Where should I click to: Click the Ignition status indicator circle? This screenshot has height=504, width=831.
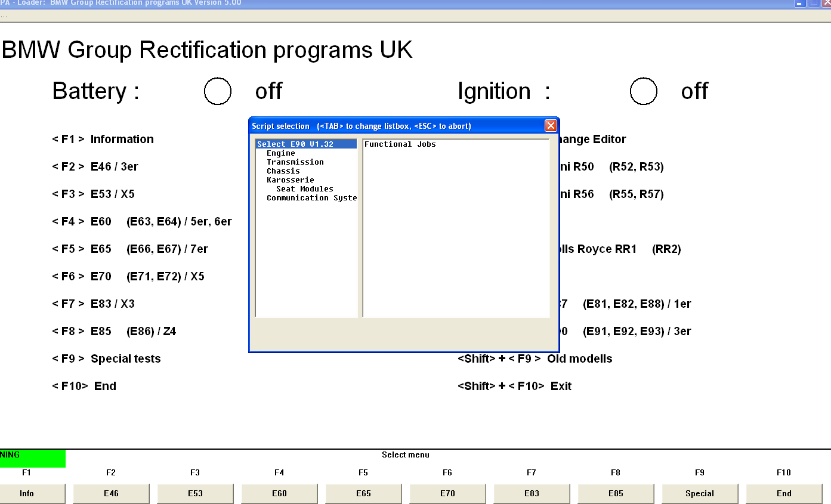coord(643,91)
